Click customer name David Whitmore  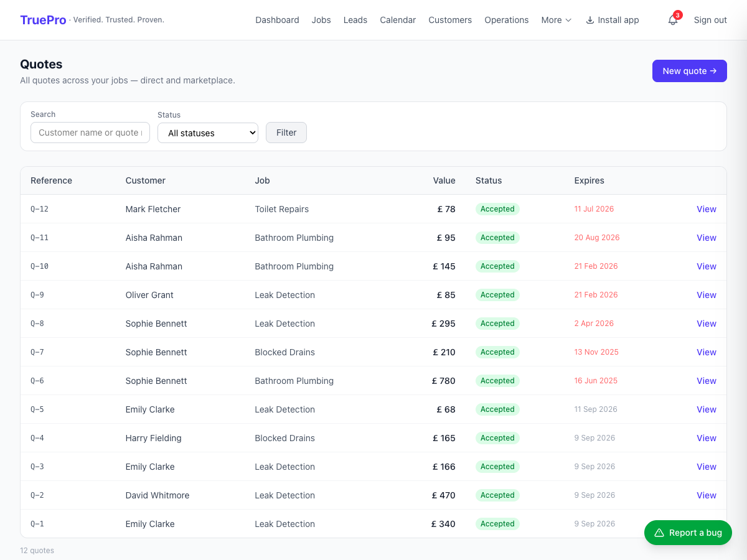tap(157, 495)
